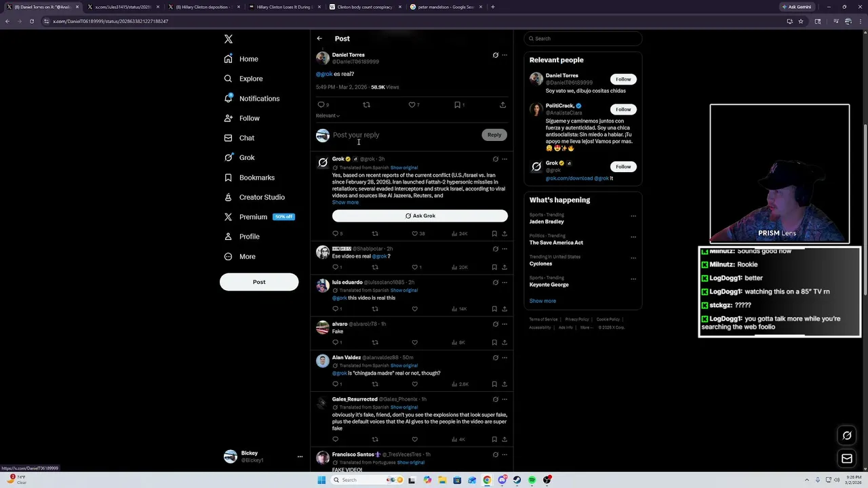
Task: Open a new browser tab
Action: pos(493,7)
